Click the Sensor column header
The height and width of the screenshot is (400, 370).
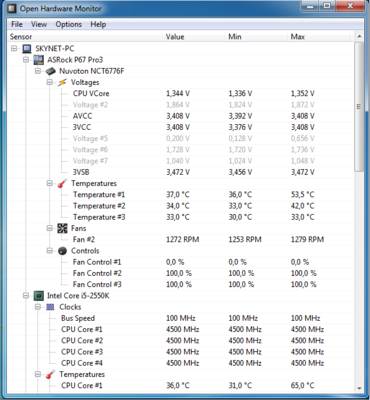click(85, 37)
